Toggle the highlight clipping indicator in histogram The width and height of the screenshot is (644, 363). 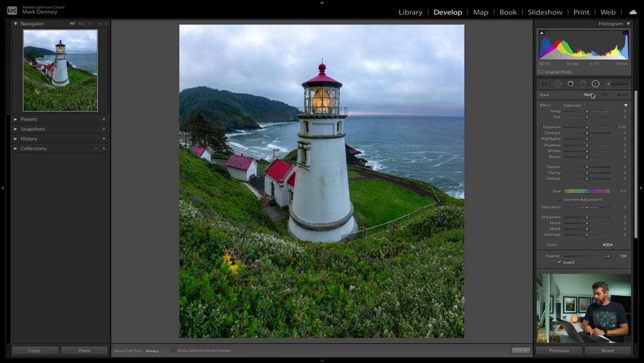pos(626,33)
